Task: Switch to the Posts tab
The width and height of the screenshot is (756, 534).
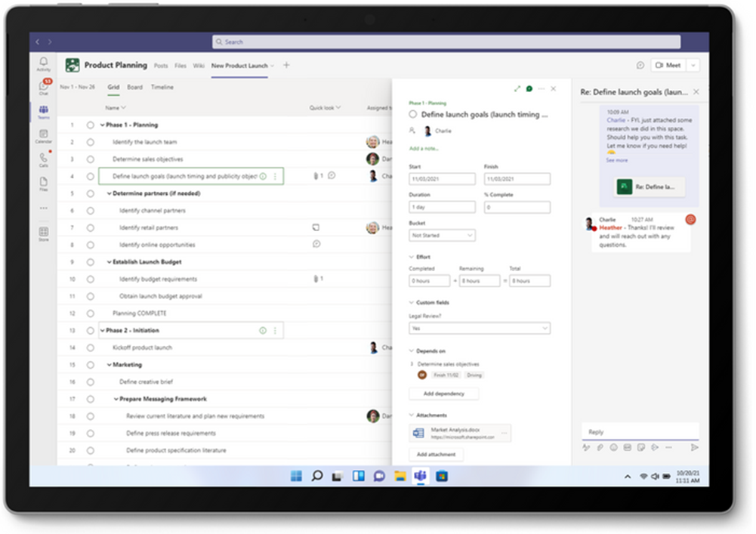Action: point(161,66)
